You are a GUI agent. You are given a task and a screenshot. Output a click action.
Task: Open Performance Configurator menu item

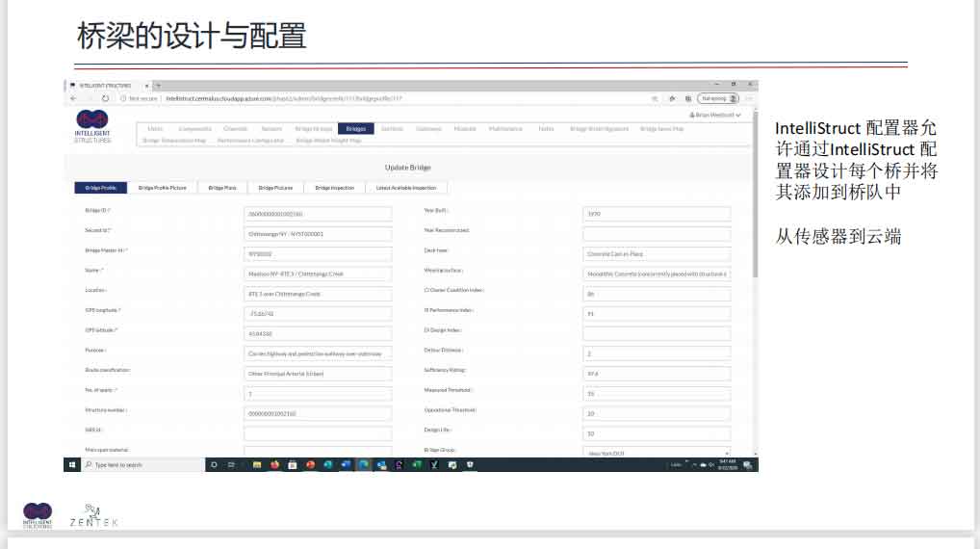pyautogui.click(x=250, y=140)
